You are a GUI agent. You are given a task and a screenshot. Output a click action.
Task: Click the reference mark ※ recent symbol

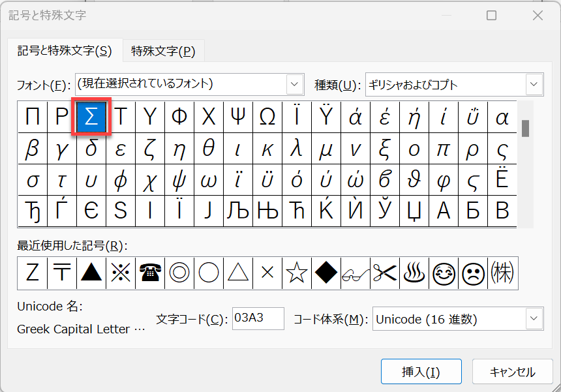(121, 273)
